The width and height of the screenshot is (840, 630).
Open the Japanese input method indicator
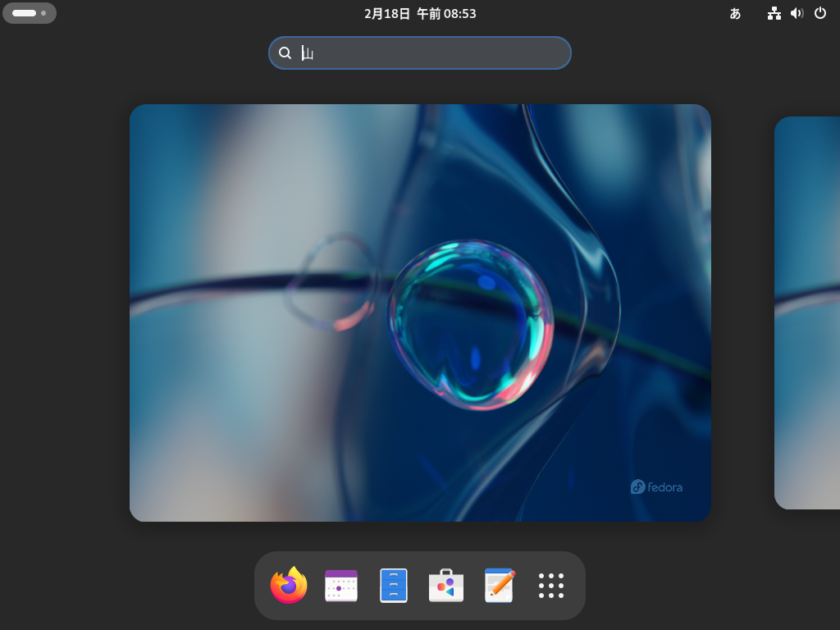click(x=736, y=13)
